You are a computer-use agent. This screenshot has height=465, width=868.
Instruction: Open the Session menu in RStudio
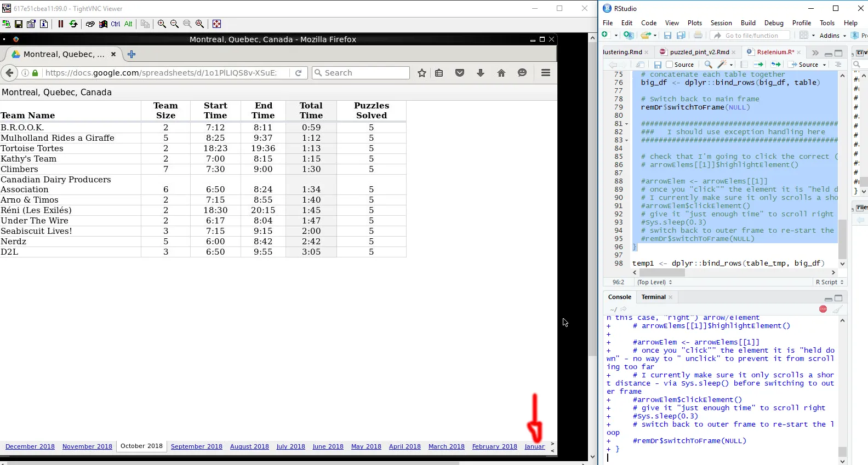click(x=721, y=23)
